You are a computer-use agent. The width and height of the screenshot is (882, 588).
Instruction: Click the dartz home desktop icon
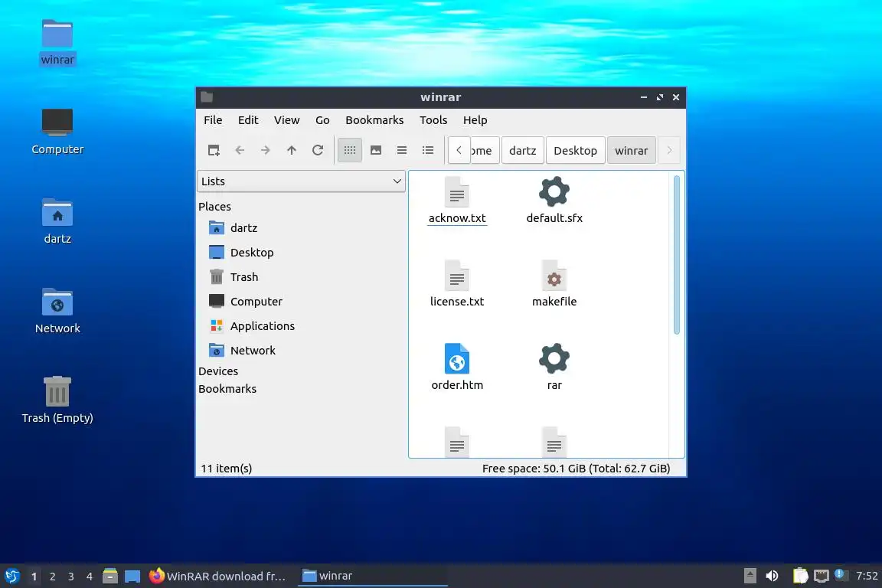57,221
